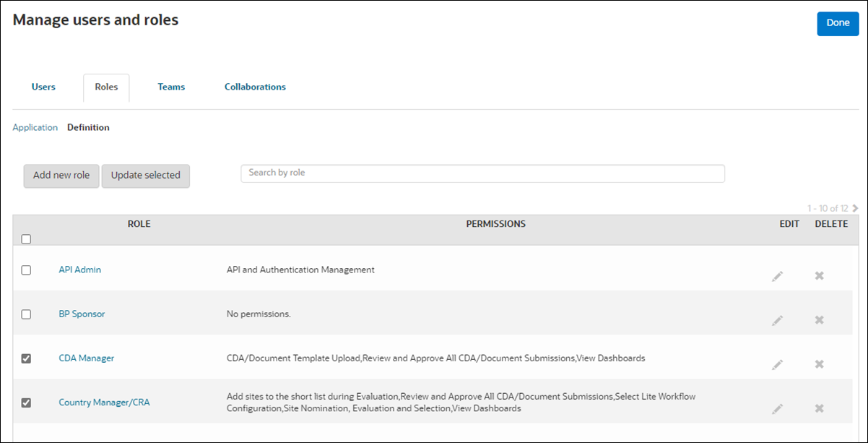
Task: Select the Definition sub-view
Action: 88,127
